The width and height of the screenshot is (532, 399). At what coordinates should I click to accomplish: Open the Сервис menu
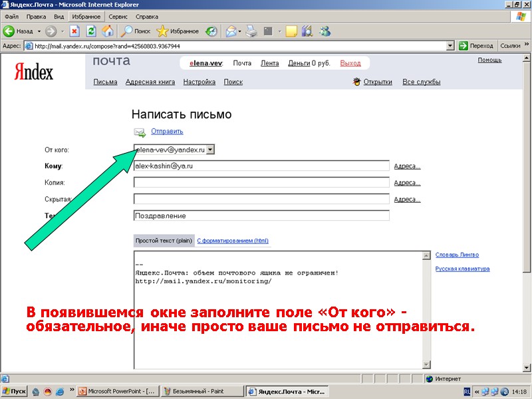tap(118, 16)
